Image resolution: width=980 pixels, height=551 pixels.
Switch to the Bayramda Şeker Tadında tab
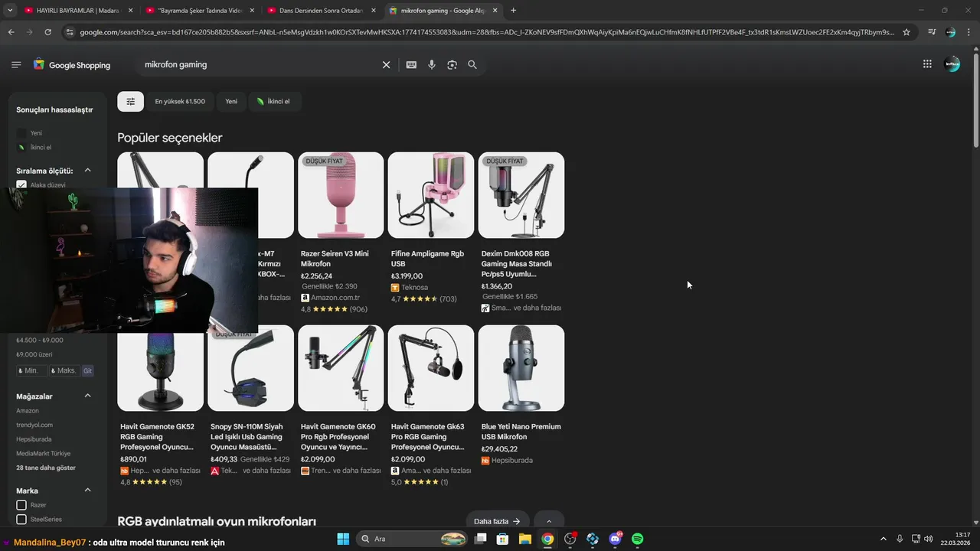[x=200, y=11]
